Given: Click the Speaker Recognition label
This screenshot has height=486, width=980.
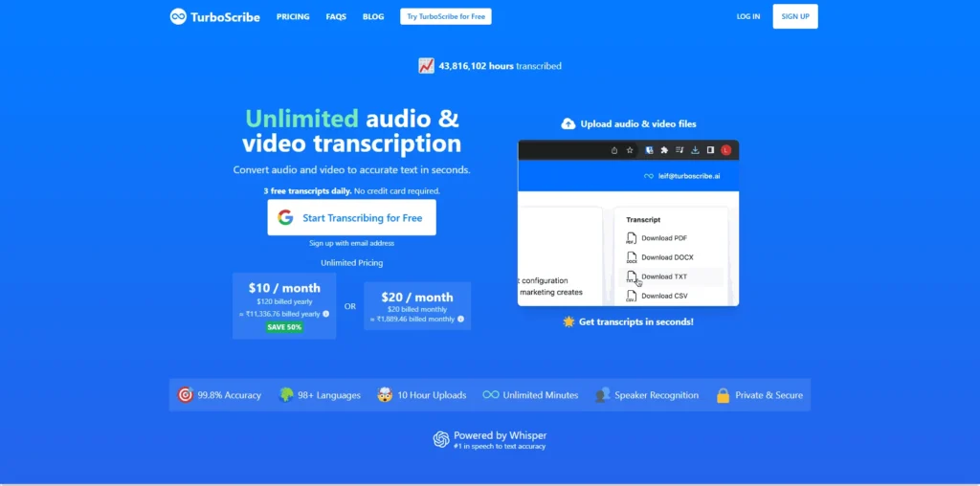Looking at the screenshot, I should [657, 395].
